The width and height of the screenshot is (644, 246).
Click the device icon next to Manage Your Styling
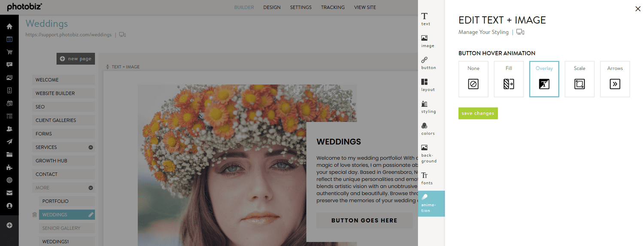click(520, 32)
